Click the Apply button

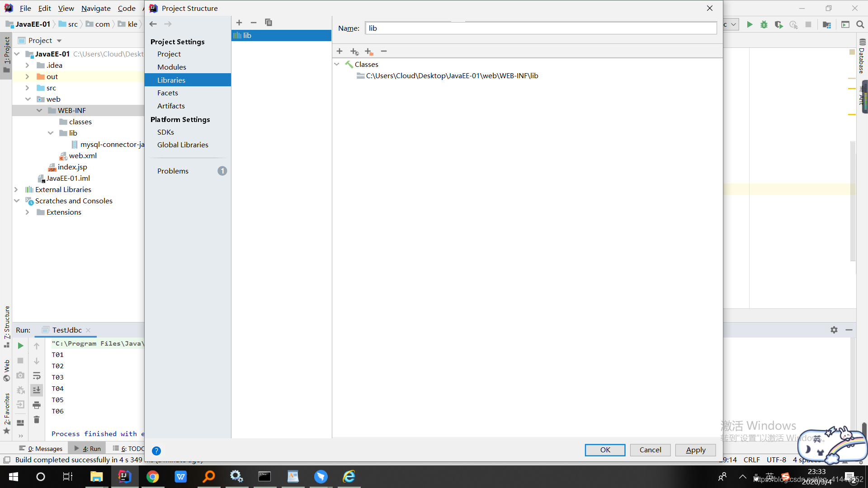(695, 450)
